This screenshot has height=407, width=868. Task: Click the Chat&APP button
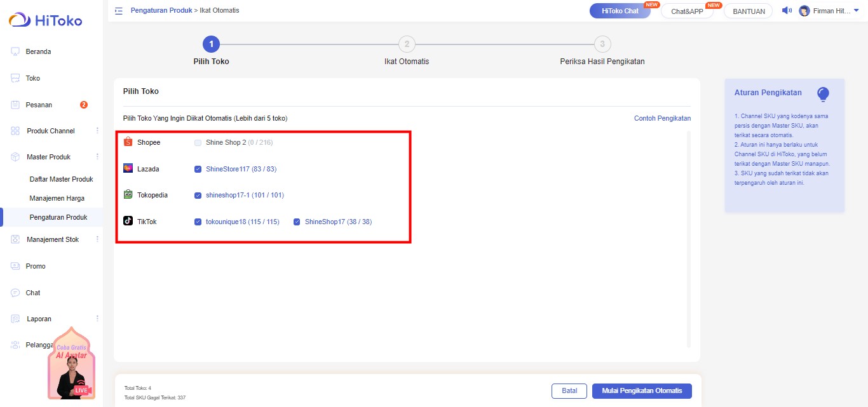click(687, 11)
